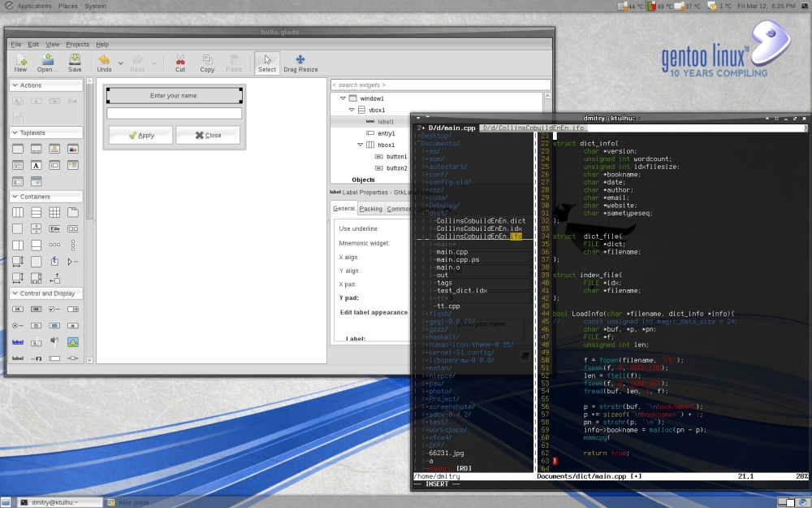Switch to the General properties tab
Image resolution: width=812 pixels, height=508 pixels.
click(x=343, y=208)
